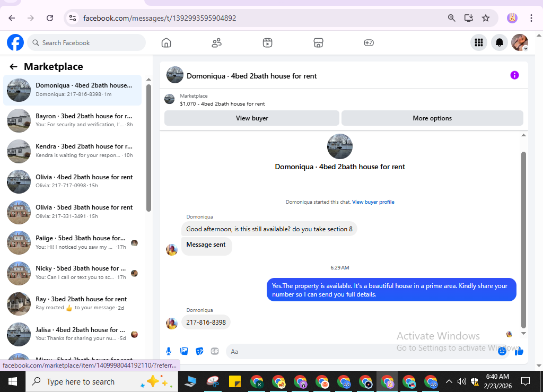Open the Friends icon in top navigation
The height and width of the screenshot is (392, 543).
pyautogui.click(x=217, y=43)
